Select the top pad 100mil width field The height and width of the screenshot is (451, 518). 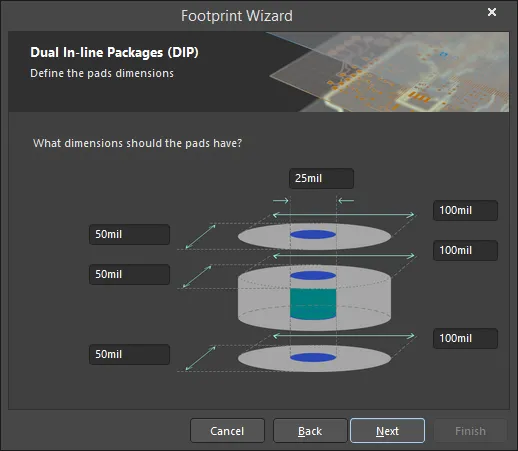tap(465, 210)
